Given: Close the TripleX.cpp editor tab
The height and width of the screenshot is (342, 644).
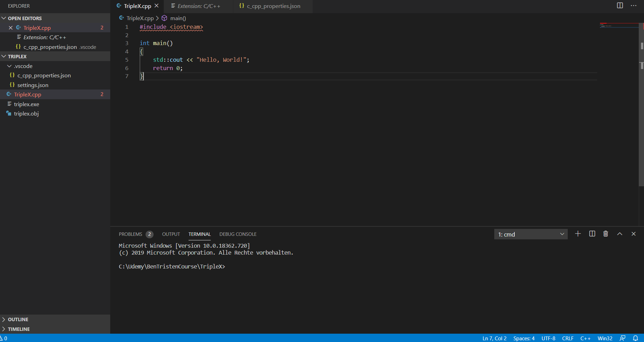Looking at the screenshot, I should 157,6.
